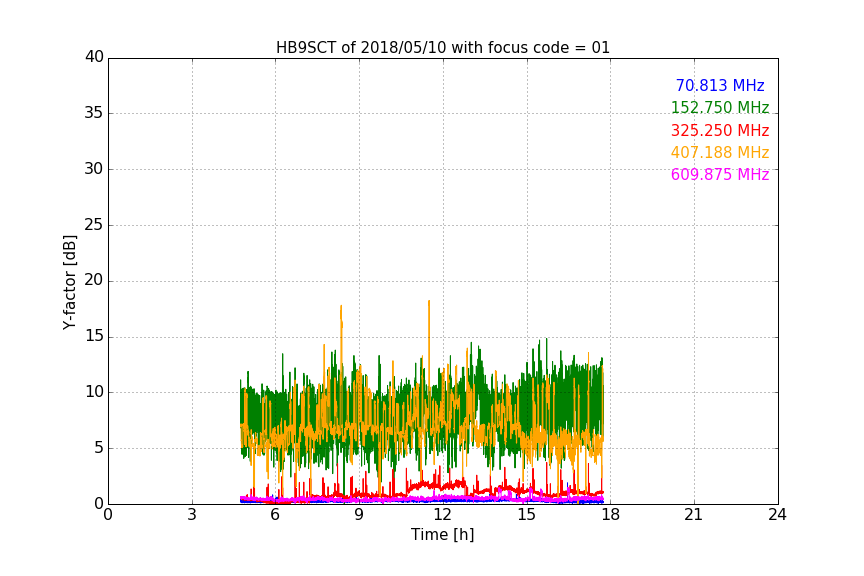This screenshot has height=576, width=864.
Task: Select the 609.875 MHz legend label
Action: (x=720, y=174)
